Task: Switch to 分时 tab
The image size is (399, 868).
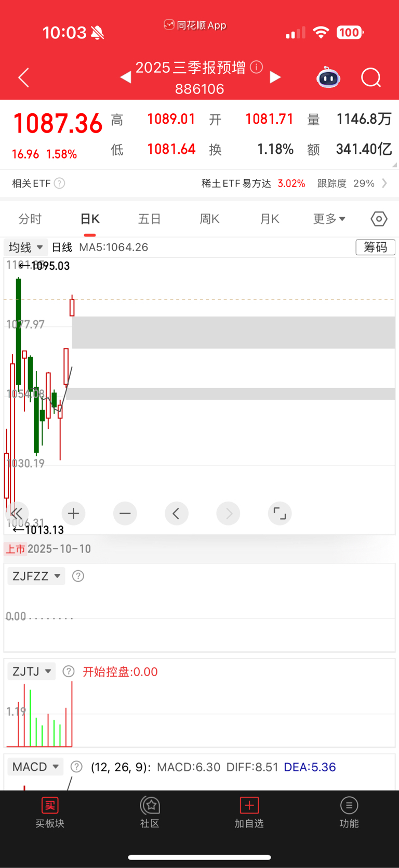Action: pyautogui.click(x=30, y=219)
